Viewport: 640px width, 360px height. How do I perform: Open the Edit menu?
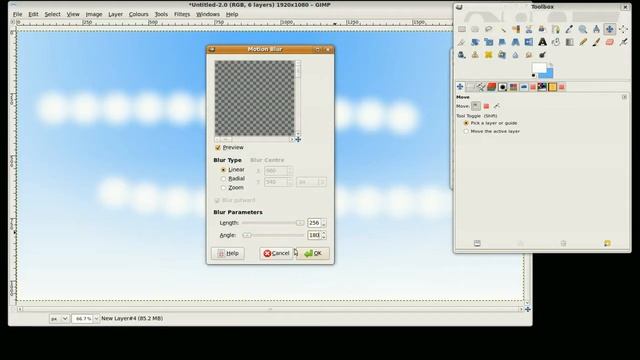click(33, 14)
